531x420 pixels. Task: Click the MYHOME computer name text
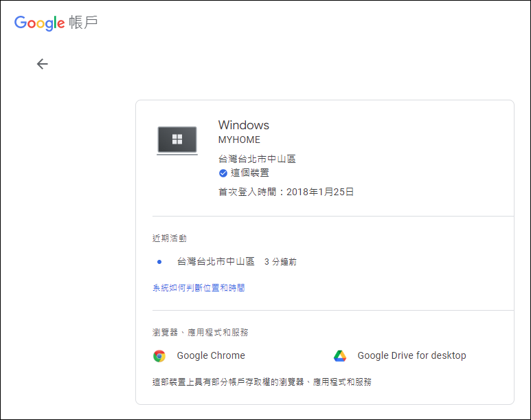(238, 140)
